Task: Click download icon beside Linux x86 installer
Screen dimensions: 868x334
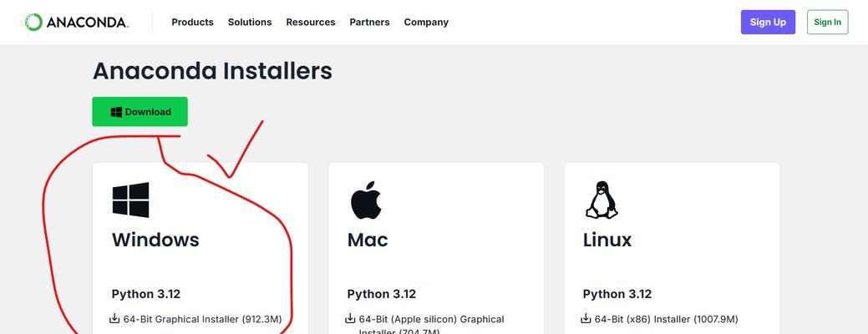Action: point(586,318)
